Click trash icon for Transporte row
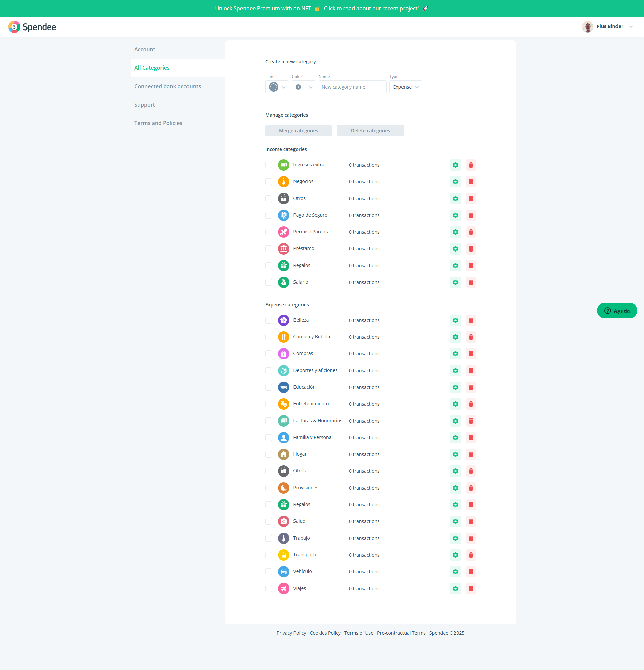 [471, 555]
